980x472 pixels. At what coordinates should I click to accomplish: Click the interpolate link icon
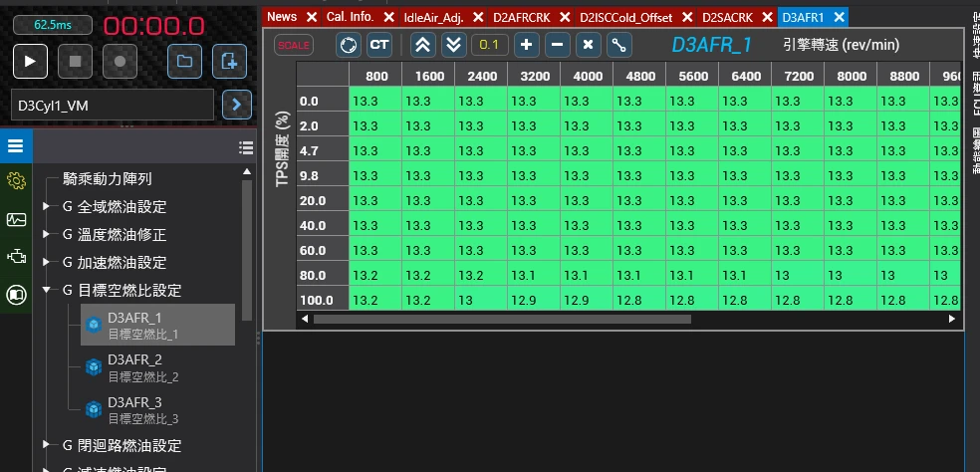point(618,45)
